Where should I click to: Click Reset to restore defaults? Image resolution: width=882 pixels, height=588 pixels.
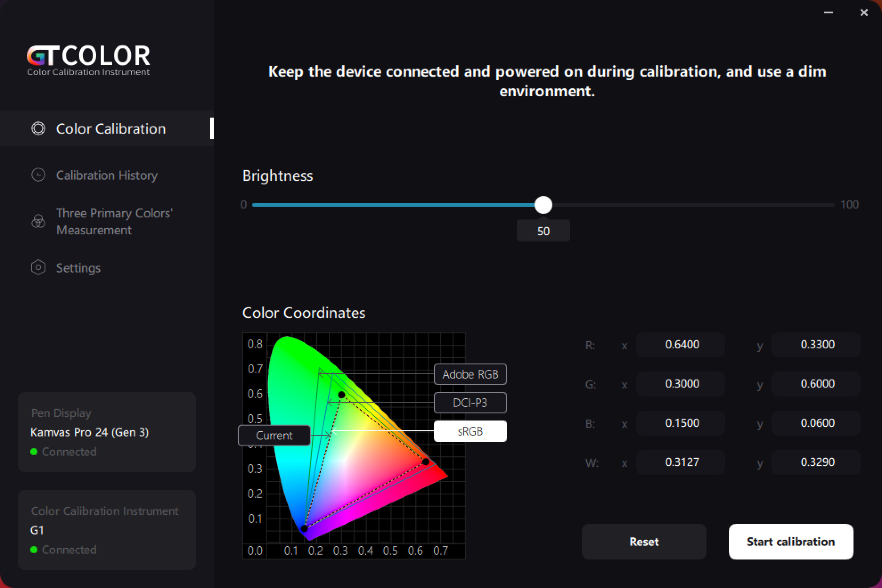644,541
